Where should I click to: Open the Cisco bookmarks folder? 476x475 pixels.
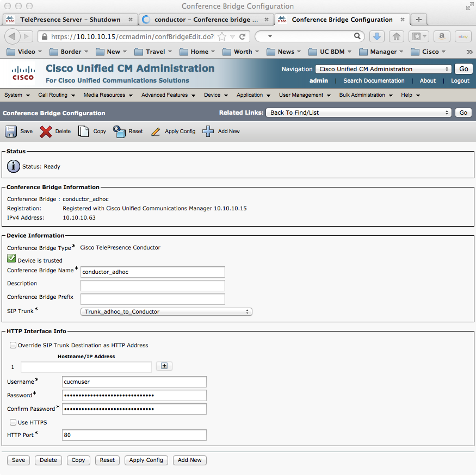428,52
